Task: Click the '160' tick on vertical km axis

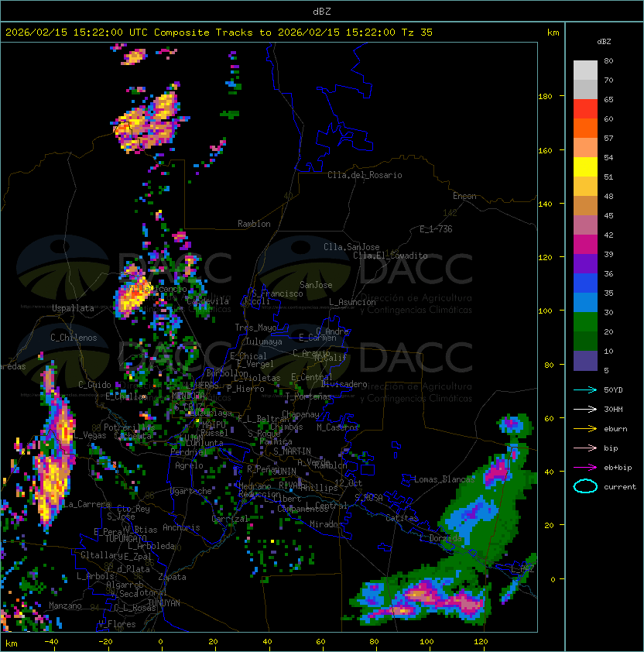Action: coord(545,150)
